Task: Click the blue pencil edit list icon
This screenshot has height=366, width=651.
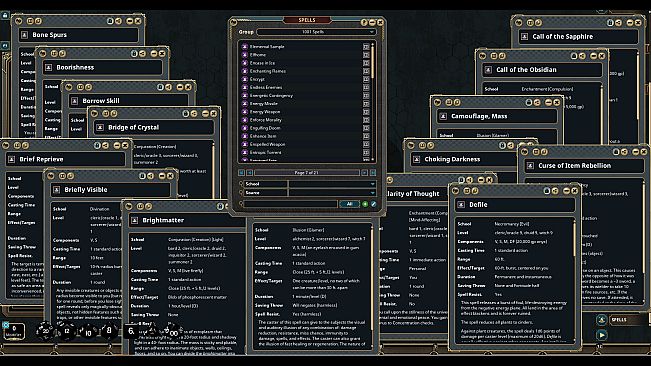Action: pos(373,204)
